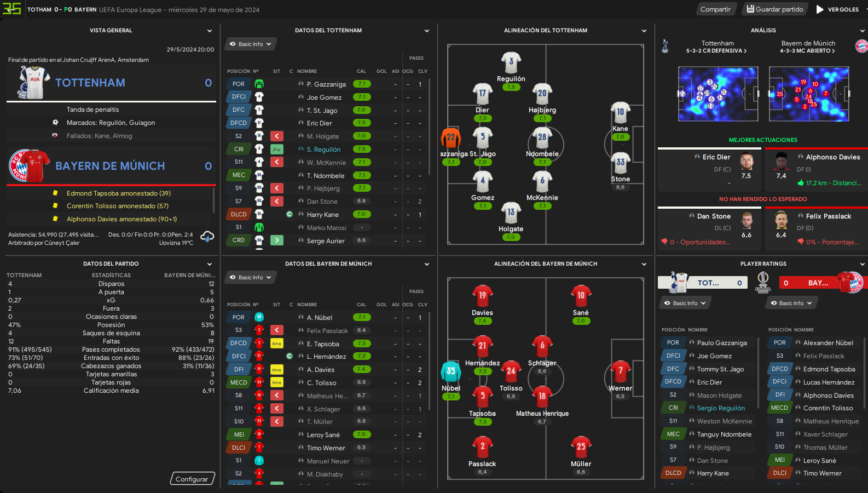Select Werner's number 7 shirt on Bayern pitch
Viewport: 868px width, 493px height.
click(x=620, y=372)
